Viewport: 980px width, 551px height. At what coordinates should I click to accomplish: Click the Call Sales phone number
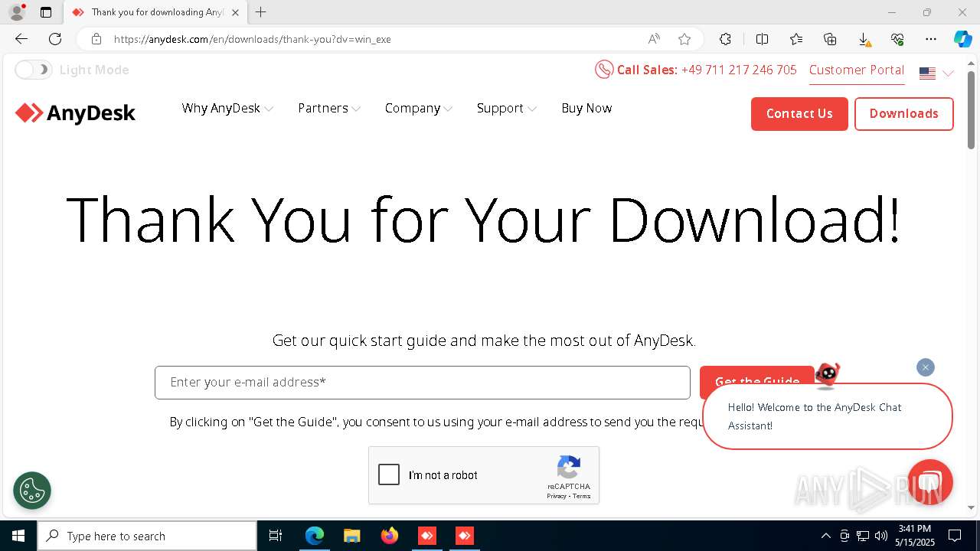(739, 70)
